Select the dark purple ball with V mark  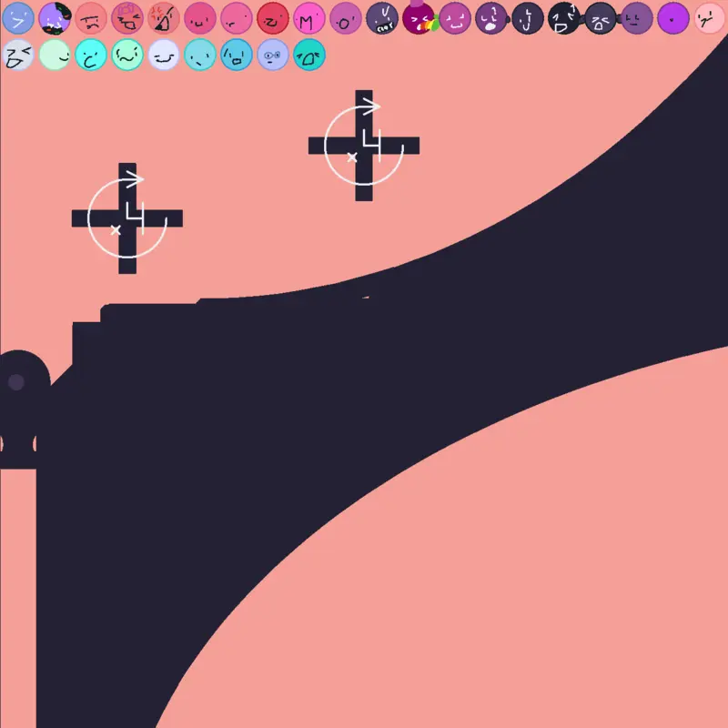[x=382, y=18]
